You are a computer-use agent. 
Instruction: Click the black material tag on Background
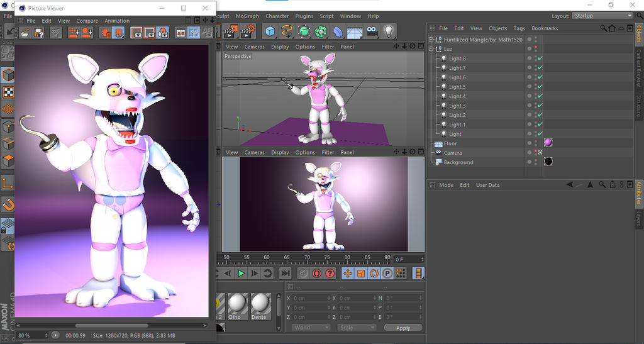(548, 162)
